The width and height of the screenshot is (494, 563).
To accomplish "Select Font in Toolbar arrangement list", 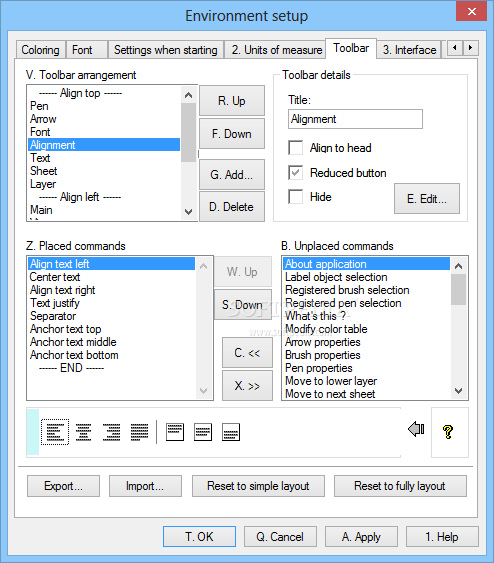I will coord(104,132).
